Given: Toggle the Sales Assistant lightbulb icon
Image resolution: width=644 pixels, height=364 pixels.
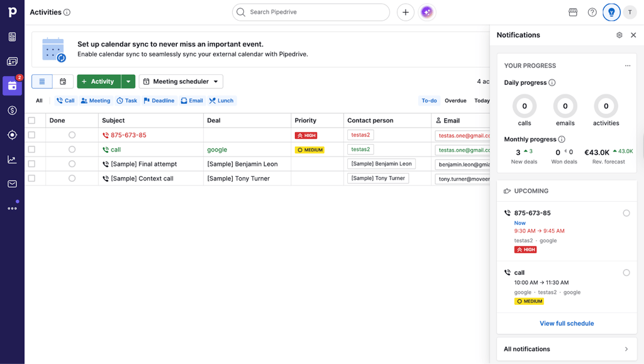Looking at the screenshot, I should click(611, 13).
